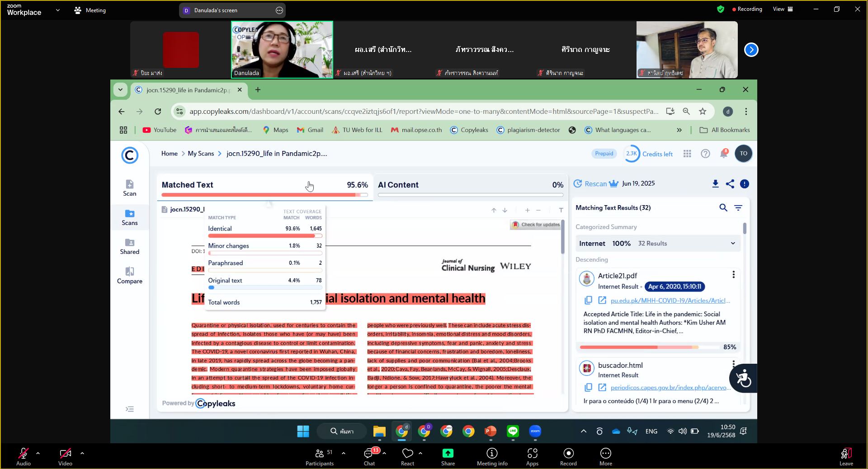The width and height of the screenshot is (868, 469).
Task: Open the help question mark icon
Action: click(x=705, y=154)
